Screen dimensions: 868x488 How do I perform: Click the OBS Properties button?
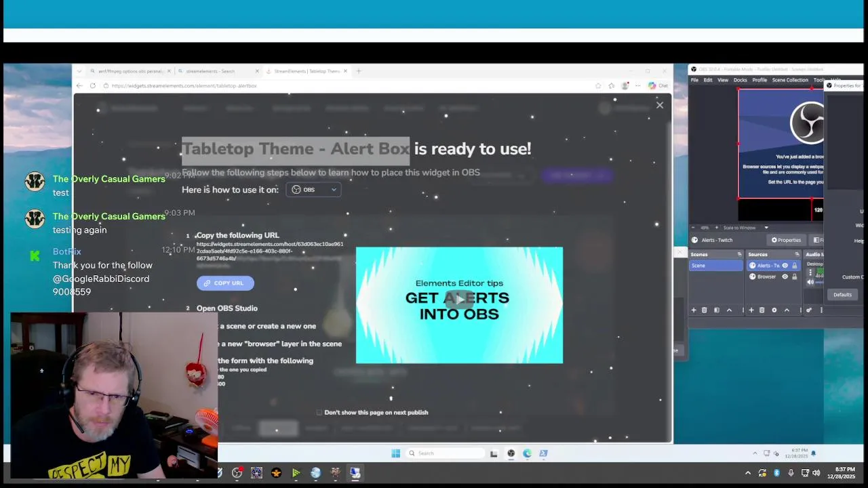point(786,240)
